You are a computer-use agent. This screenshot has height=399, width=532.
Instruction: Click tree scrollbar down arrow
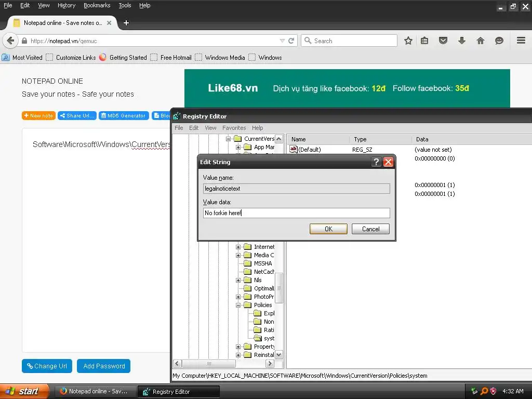point(279,355)
